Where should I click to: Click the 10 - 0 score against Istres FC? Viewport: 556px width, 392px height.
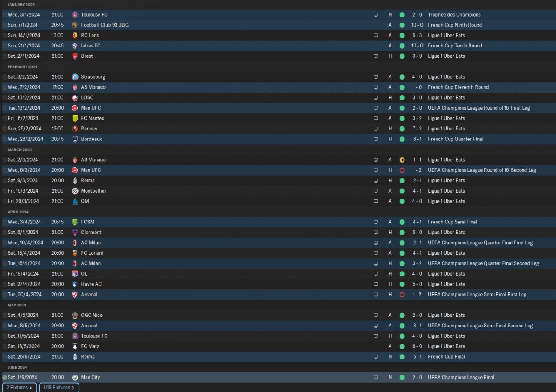click(x=417, y=46)
